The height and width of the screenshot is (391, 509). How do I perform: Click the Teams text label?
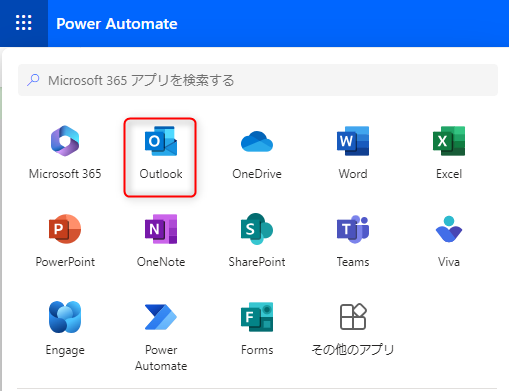click(x=353, y=262)
